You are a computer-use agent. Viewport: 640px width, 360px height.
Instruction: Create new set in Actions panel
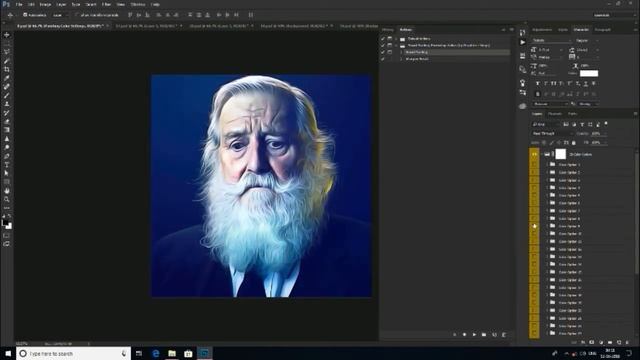pyautogui.click(x=484, y=335)
